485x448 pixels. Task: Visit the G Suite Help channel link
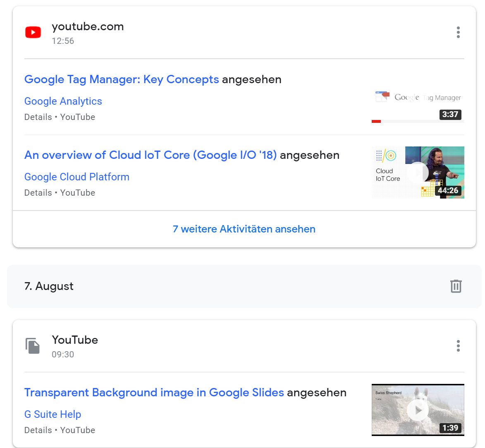53,414
